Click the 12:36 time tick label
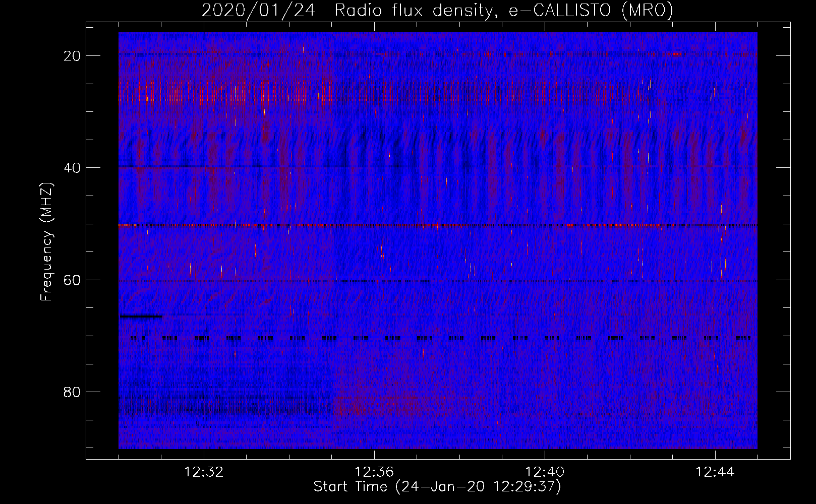 point(374,472)
